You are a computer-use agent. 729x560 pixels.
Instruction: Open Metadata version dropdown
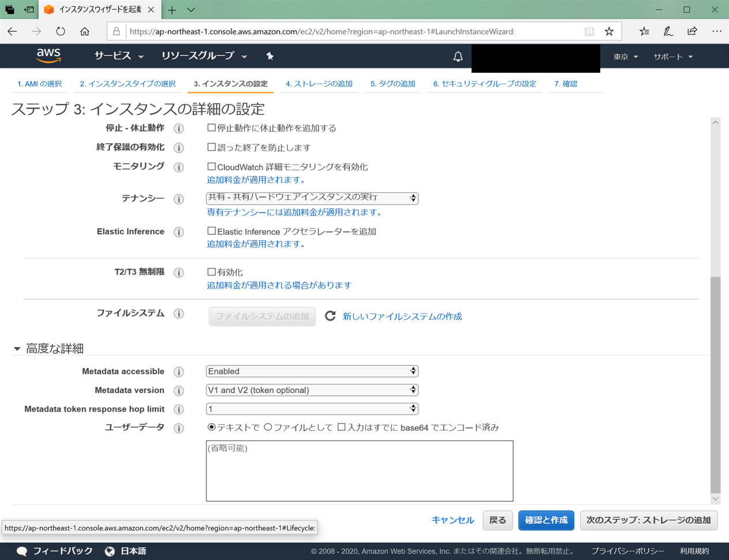pos(312,390)
